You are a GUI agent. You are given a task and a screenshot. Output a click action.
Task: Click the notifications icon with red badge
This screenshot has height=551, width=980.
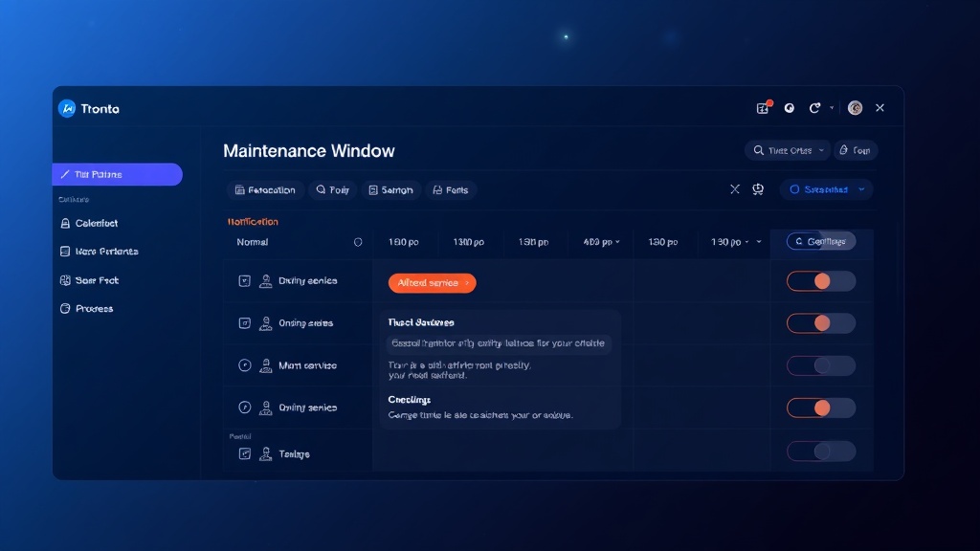tap(761, 108)
